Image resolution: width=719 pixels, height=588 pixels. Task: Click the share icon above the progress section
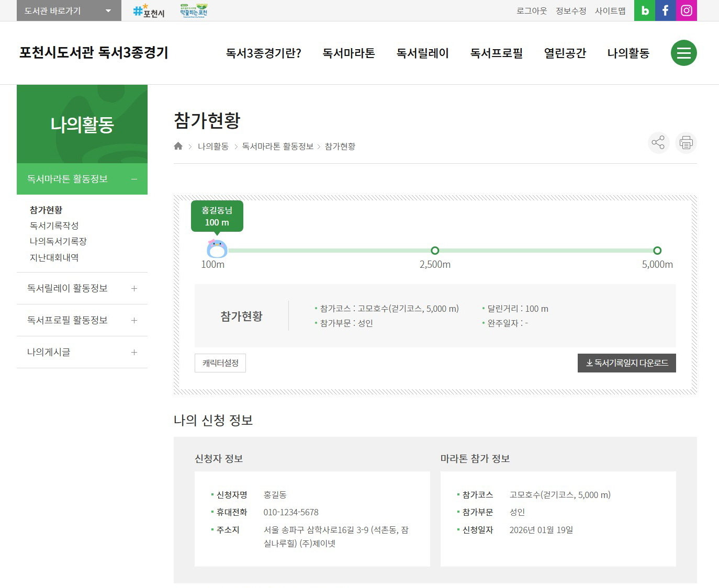tap(658, 142)
